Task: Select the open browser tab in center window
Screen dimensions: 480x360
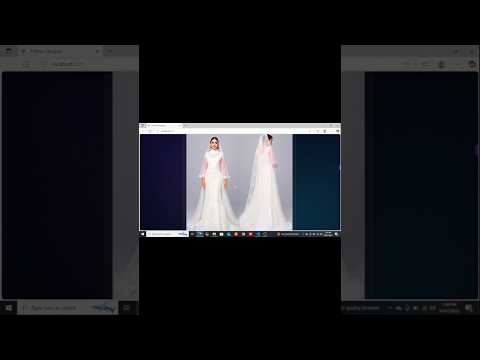Action: (164, 126)
